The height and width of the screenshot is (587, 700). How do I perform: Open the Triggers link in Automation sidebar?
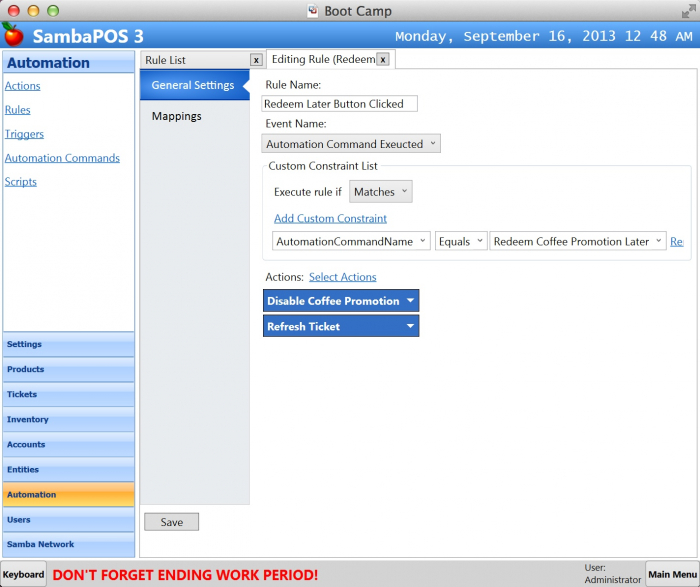24,134
